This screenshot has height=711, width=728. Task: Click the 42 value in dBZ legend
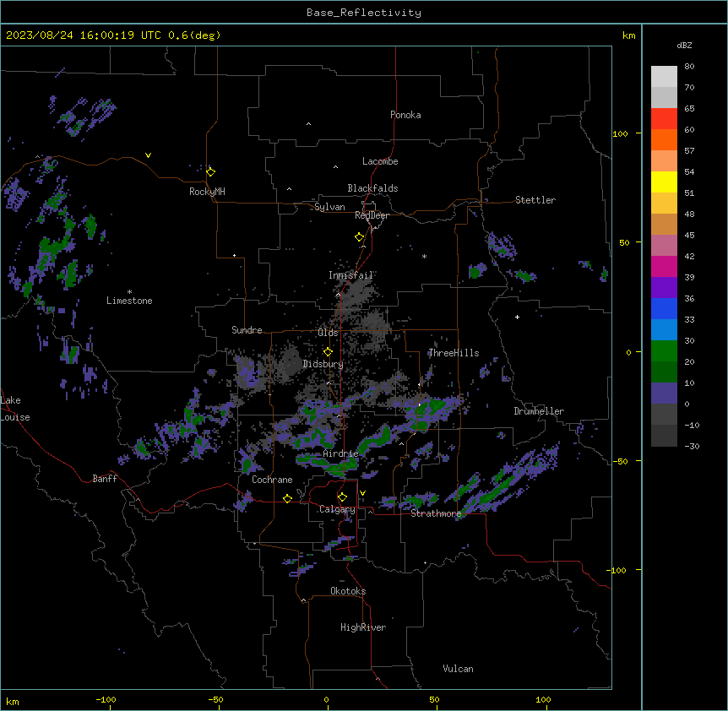[689, 256]
